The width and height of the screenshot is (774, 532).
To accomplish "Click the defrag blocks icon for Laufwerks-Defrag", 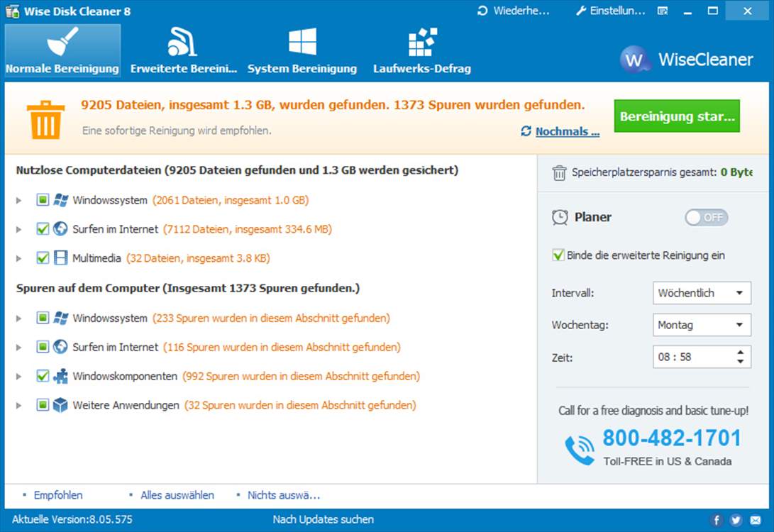I will pyautogui.click(x=423, y=41).
